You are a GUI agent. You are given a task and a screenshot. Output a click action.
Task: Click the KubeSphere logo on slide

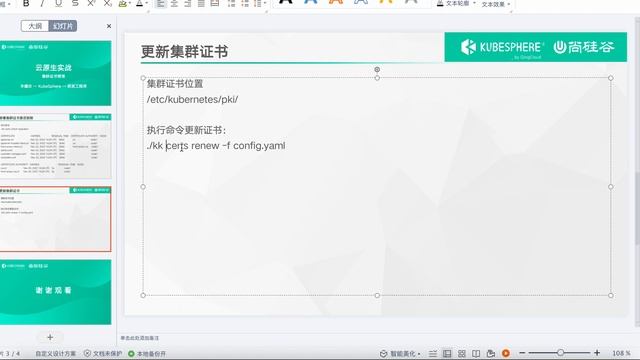click(502, 47)
